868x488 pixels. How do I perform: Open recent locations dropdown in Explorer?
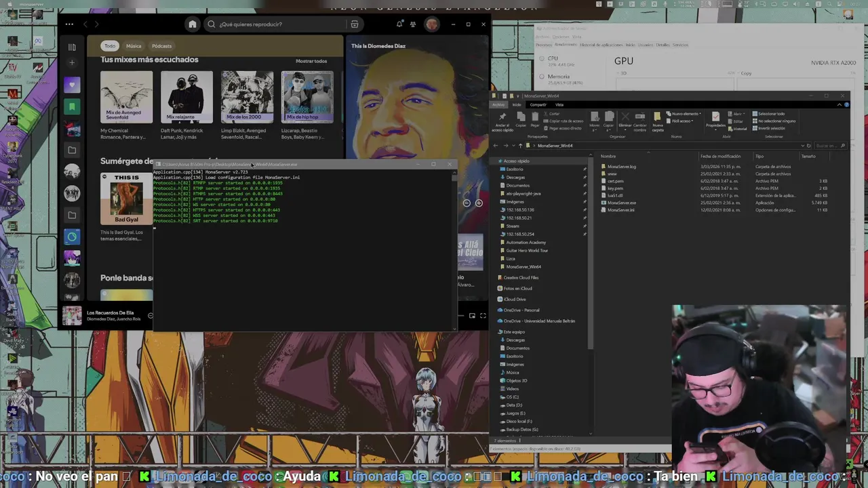(x=513, y=146)
